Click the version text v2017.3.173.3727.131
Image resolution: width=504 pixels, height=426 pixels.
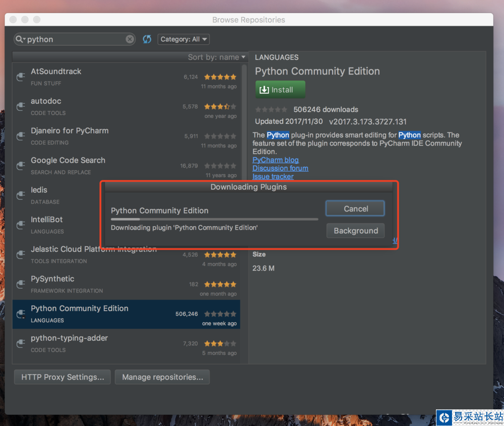[368, 122]
